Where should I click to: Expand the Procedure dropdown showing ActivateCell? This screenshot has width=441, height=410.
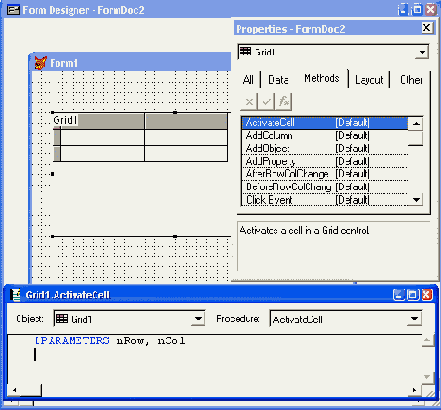tap(414, 319)
